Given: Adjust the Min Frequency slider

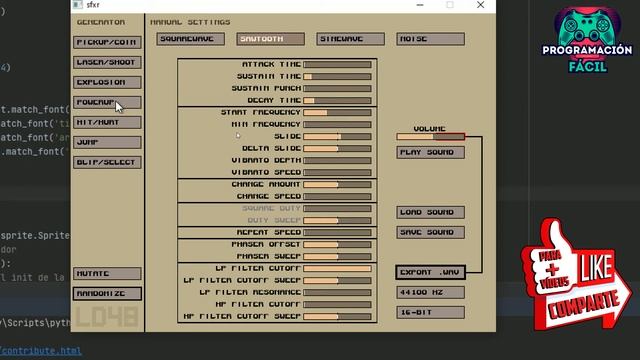Looking at the screenshot, I should coord(338,124).
